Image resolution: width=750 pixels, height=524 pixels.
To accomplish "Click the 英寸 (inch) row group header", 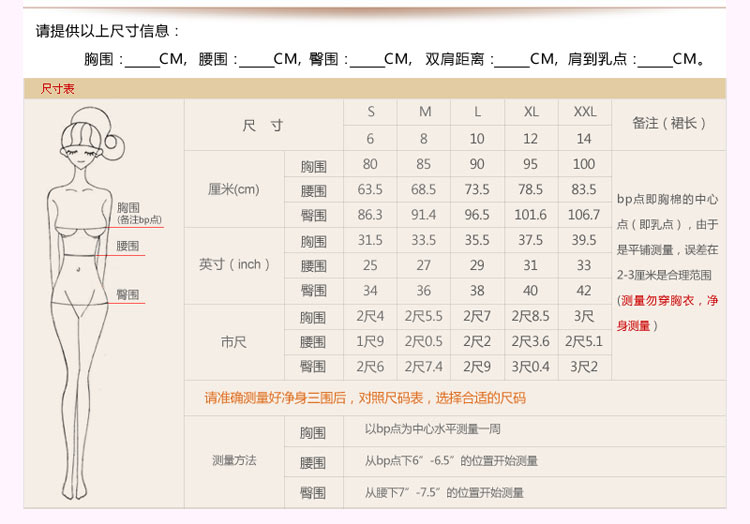I will coord(233,265).
